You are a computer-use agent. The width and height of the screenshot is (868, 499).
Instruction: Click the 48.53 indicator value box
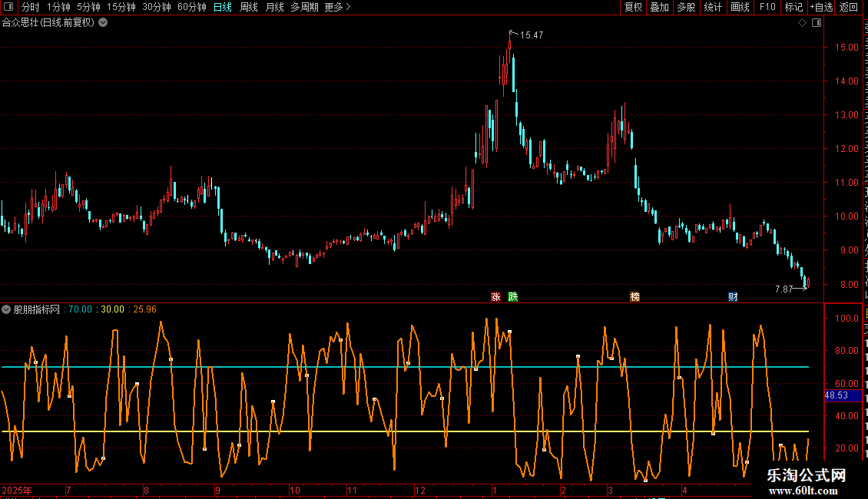tap(843, 395)
